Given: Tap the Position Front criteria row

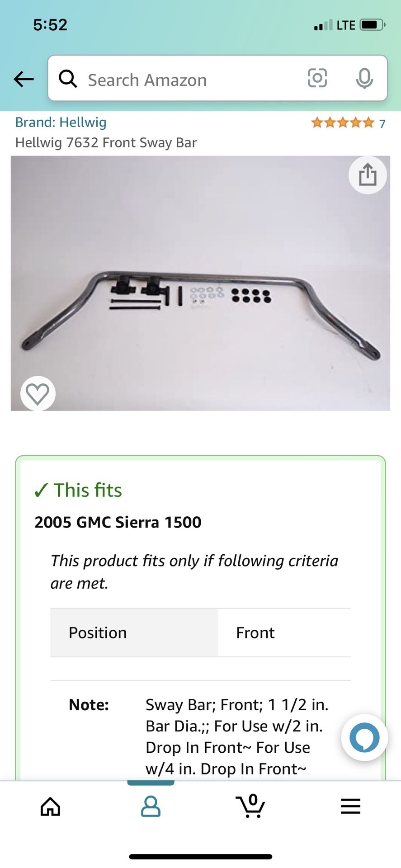Looking at the screenshot, I should pyautogui.click(x=200, y=632).
